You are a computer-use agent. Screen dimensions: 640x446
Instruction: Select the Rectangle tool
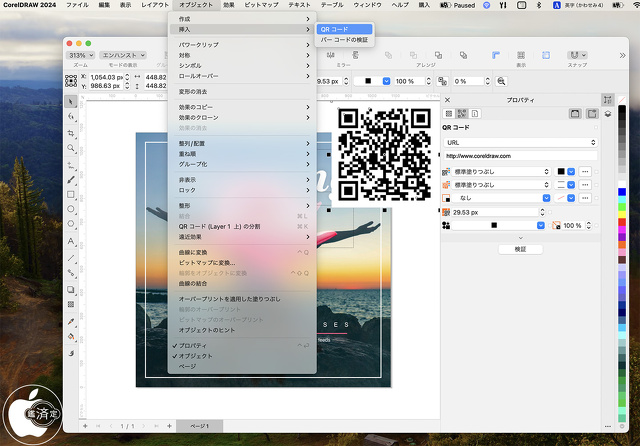coord(71,194)
